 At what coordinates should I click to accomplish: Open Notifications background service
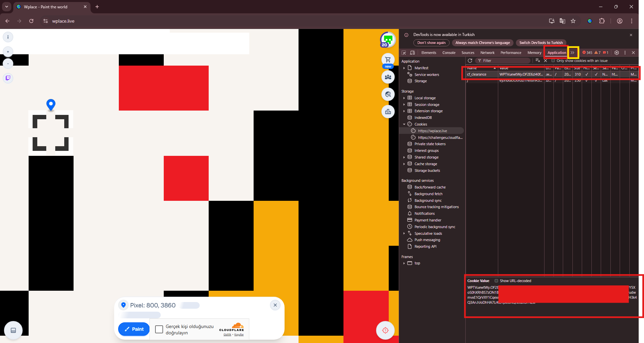click(x=424, y=213)
